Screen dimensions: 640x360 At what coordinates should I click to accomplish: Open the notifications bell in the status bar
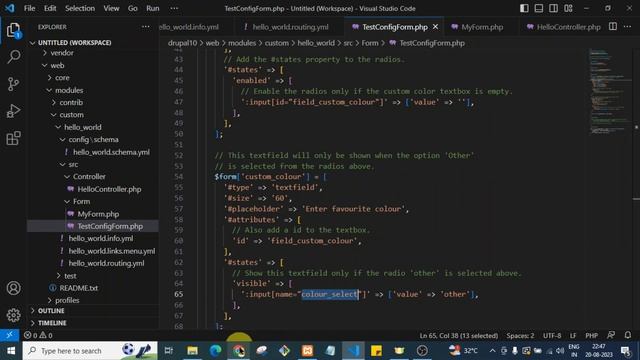[628, 335]
